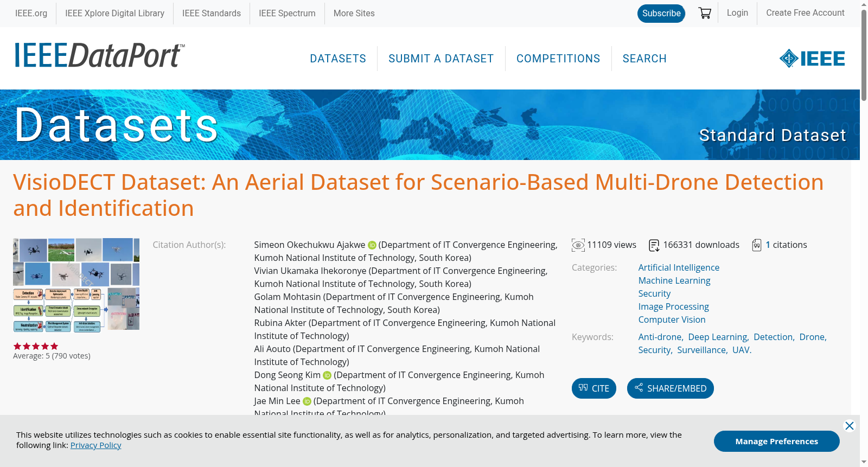The image size is (868, 467).
Task: Click the views eye icon
Action: [578, 245]
